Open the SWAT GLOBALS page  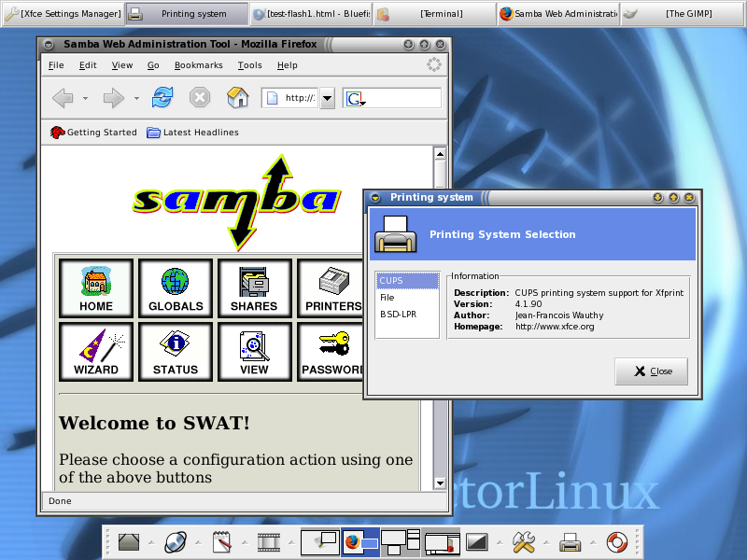176,288
